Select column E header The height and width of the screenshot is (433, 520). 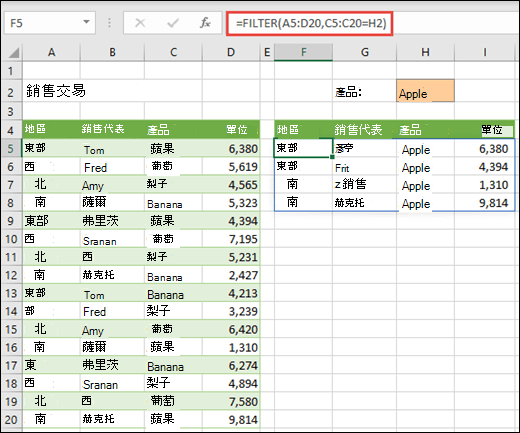pos(267,52)
